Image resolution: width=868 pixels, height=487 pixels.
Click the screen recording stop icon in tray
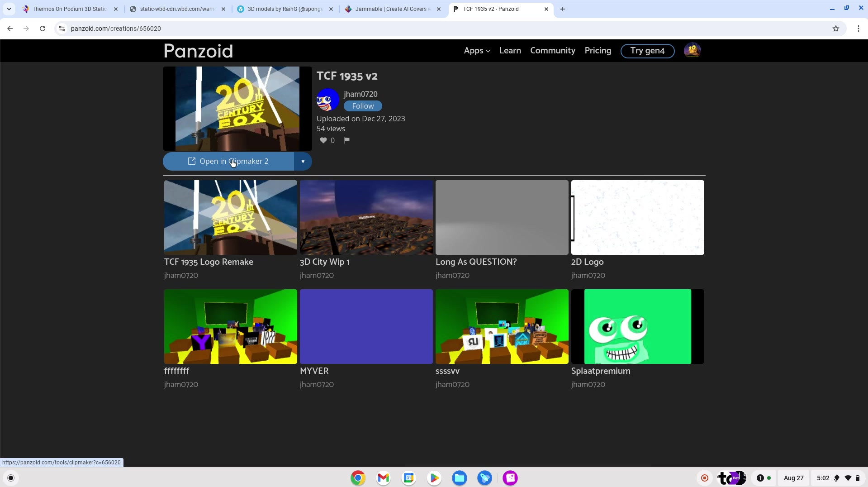705,478
